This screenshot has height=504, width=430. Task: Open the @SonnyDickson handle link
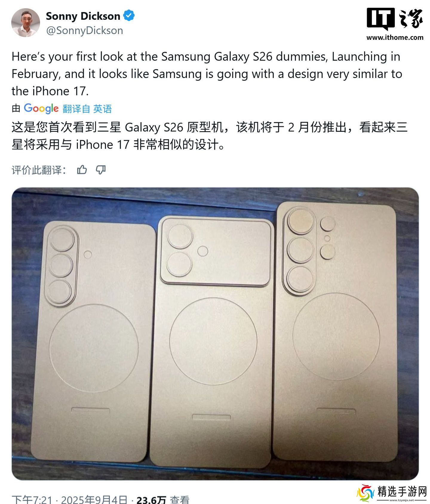tap(85, 30)
